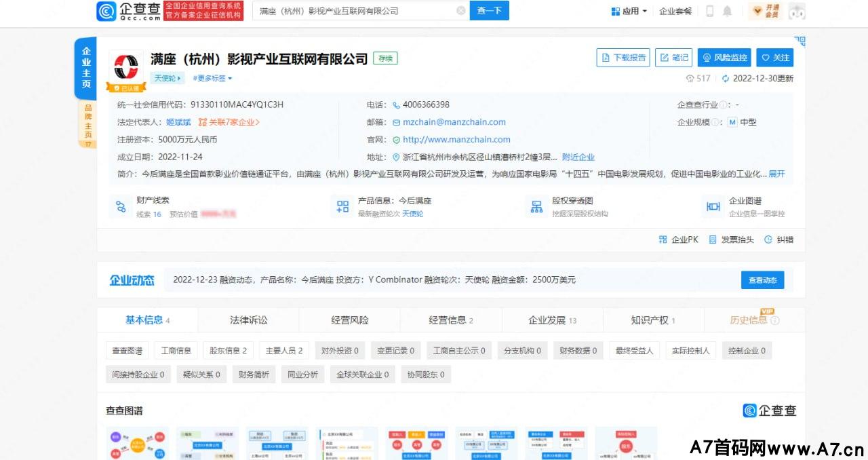Toggle 关注 to follow this company
The width and height of the screenshot is (868, 460).
click(x=775, y=58)
